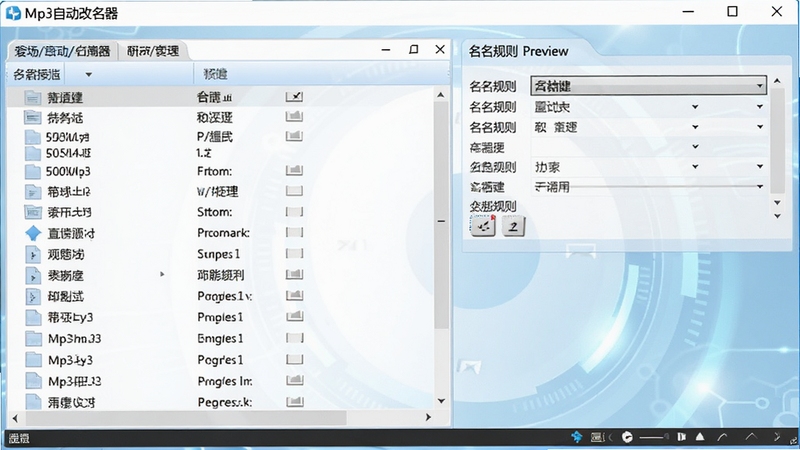Click the horizontal scrollbar thumb under file list

186,418
